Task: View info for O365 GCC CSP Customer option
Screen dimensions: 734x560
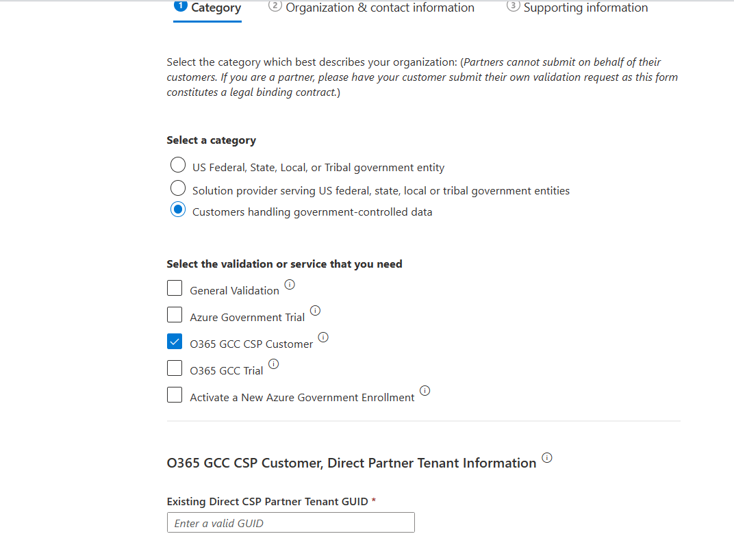Action: 323,337
